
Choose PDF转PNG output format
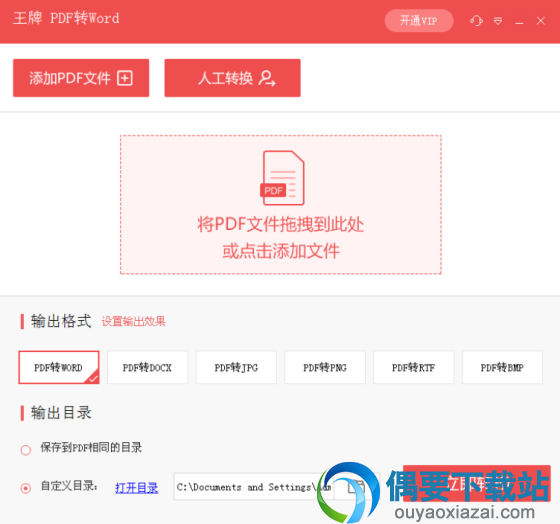(x=325, y=368)
